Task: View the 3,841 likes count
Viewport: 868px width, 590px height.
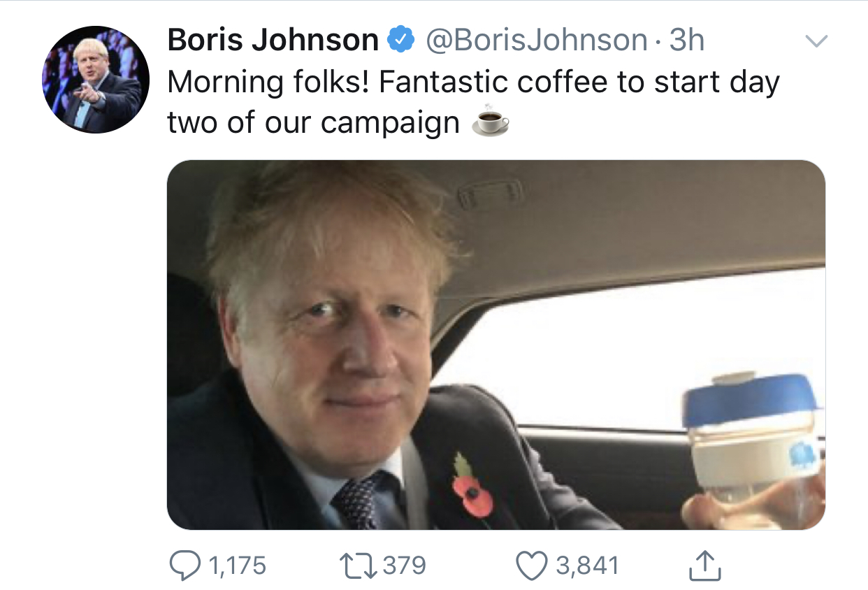Action: (588, 566)
